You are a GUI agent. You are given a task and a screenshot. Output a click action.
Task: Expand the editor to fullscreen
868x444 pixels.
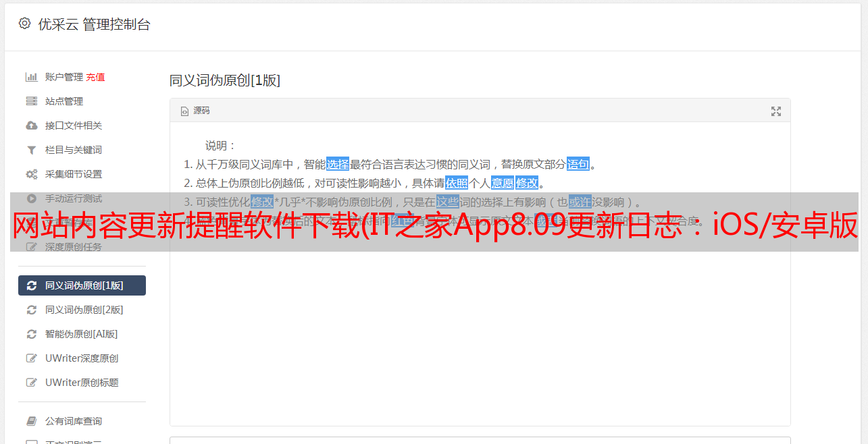point(776,111)
